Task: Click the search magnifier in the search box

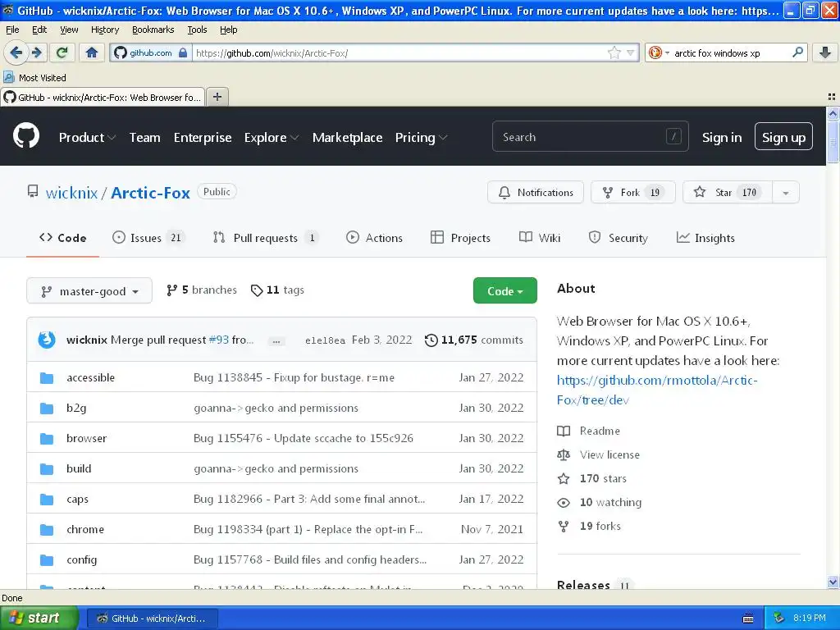Action: point(797,52)
